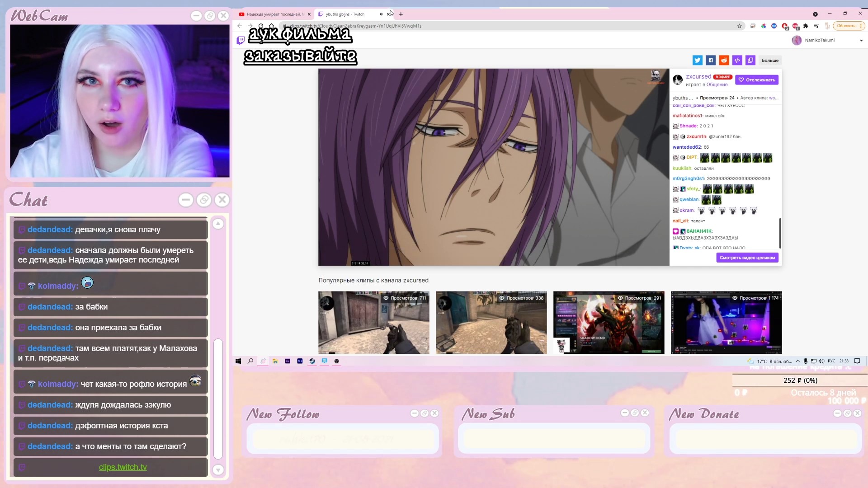The height and width of the screenshot is (488, 868).
Task: Click chat author wo... clip creator link
Action: pyautogui.click(x=774, y=98)
